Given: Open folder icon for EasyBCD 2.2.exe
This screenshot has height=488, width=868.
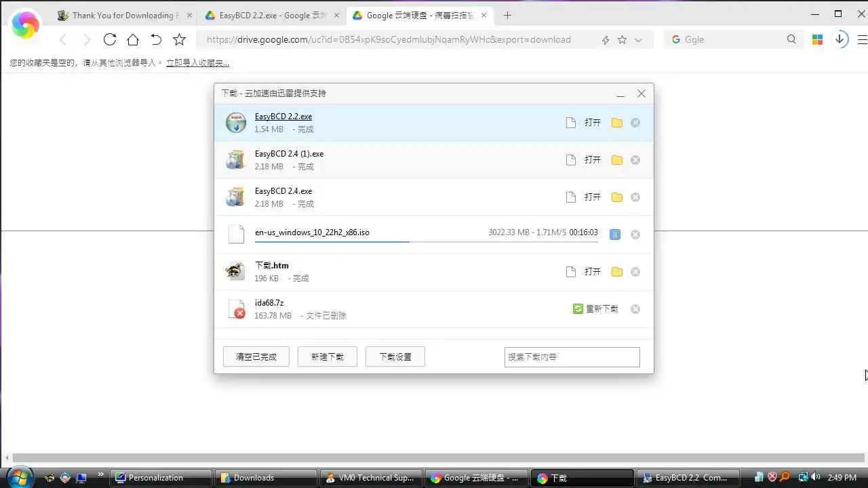Looking at the screenshot, I should coord(616,123).
